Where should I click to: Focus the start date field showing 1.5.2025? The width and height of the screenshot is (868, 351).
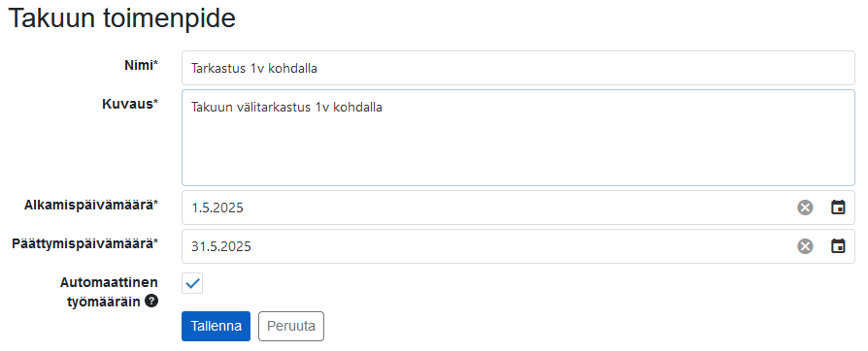487,207
